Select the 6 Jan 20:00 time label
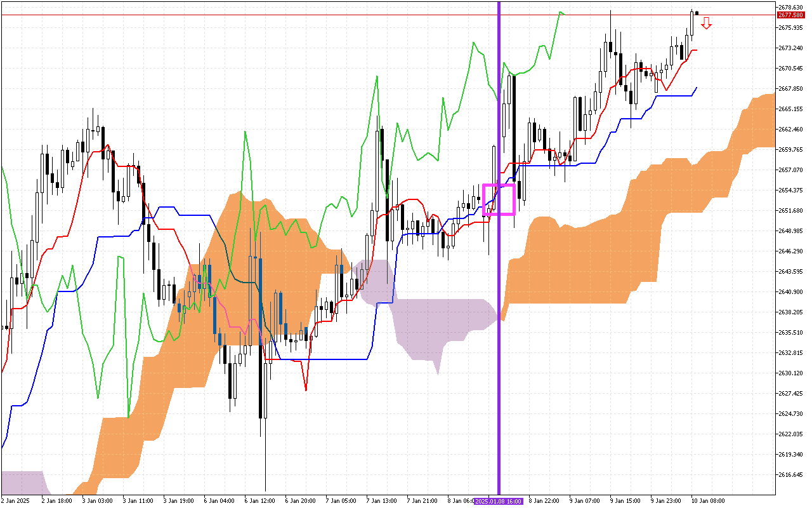 (x=302, y=501)
